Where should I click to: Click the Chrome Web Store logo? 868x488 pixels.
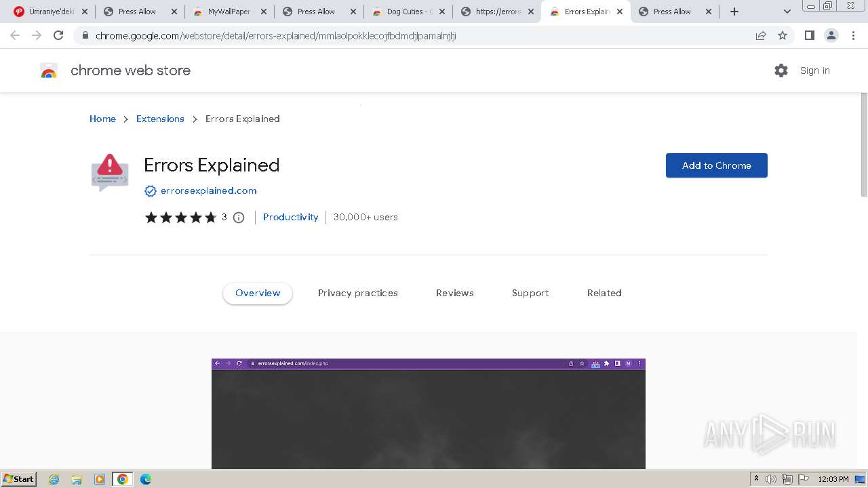click(49, 70)
